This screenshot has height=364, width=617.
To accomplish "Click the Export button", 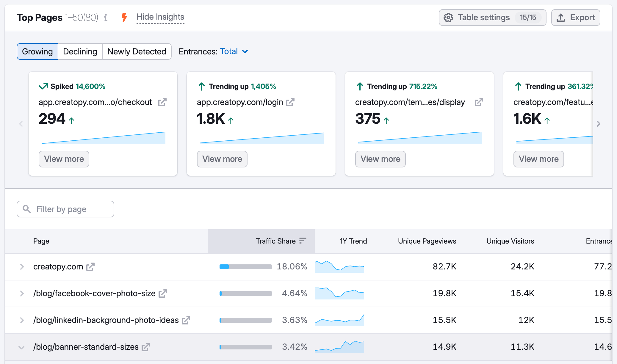I will pyautogui.click(x=576, y=18).
